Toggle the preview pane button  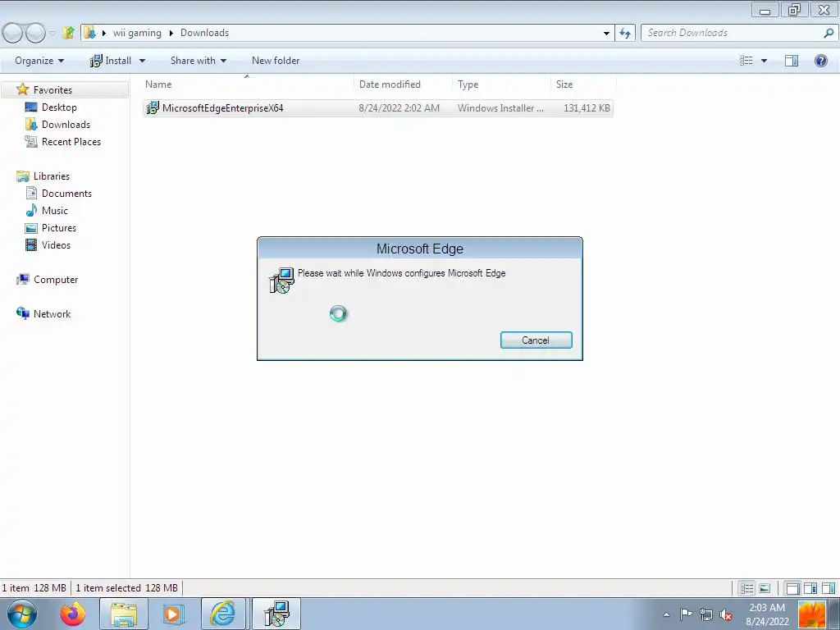792,61
